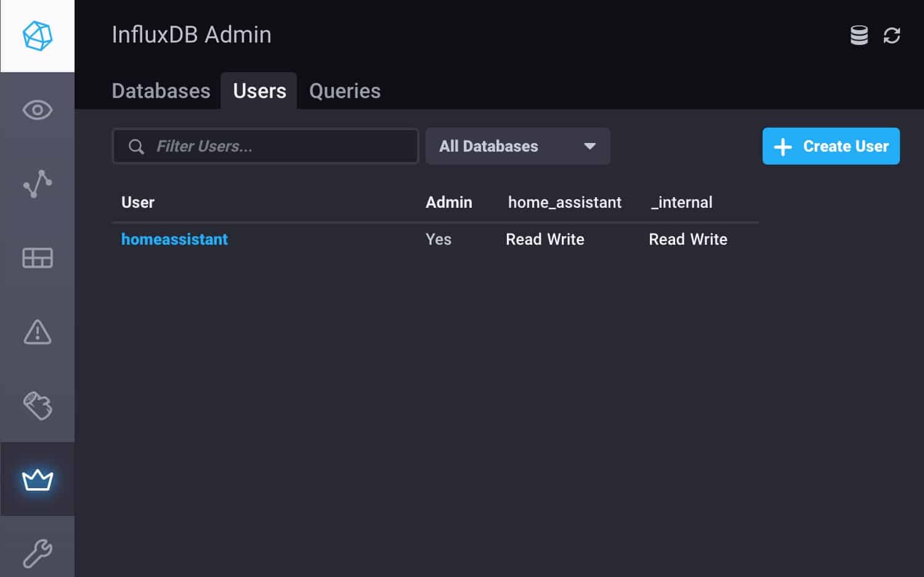924x577 pixels.
Task: Open the Dashboards grid icon
Action: point(38,258)
